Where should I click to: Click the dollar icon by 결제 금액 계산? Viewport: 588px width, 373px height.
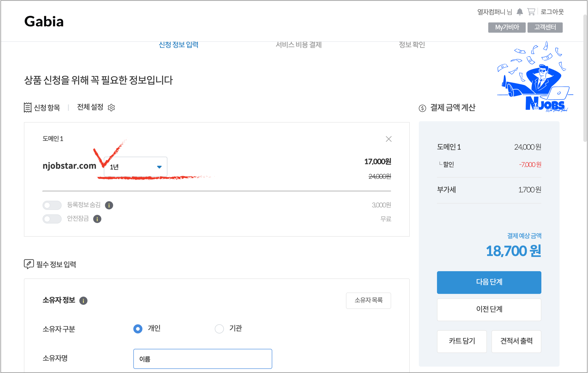[422, 108]
